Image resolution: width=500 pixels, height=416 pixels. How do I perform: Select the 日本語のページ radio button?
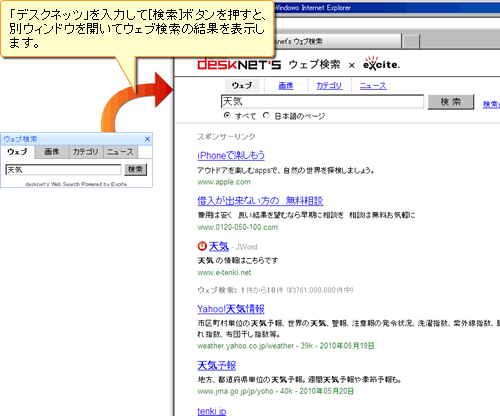(x=266, y=115)
